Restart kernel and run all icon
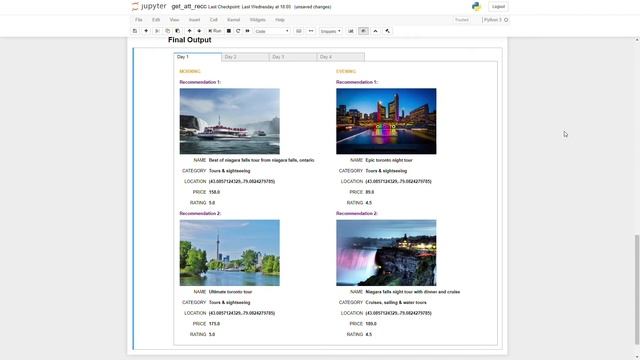640x360 pixels. click(x=248, y=31)
